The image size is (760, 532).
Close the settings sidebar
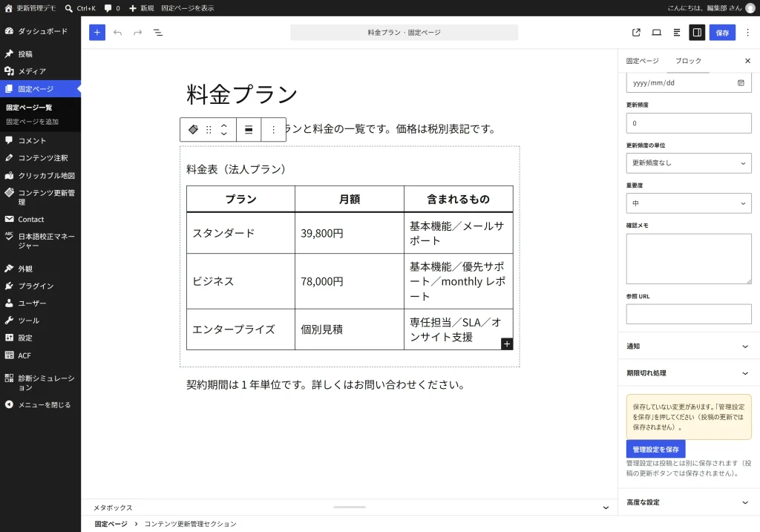[747, 61]
